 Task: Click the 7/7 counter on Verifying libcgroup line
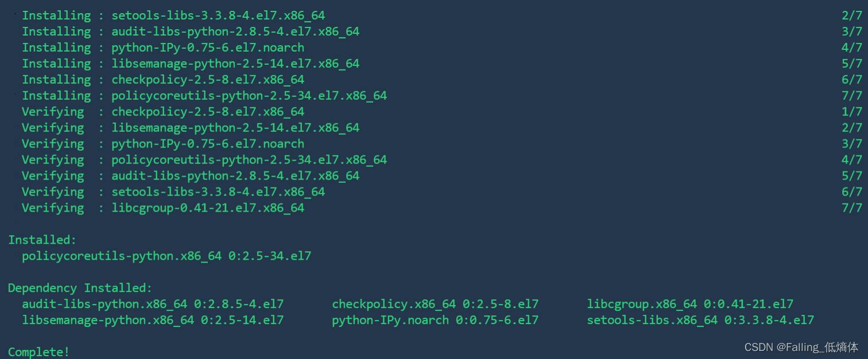tap(852, 208)
